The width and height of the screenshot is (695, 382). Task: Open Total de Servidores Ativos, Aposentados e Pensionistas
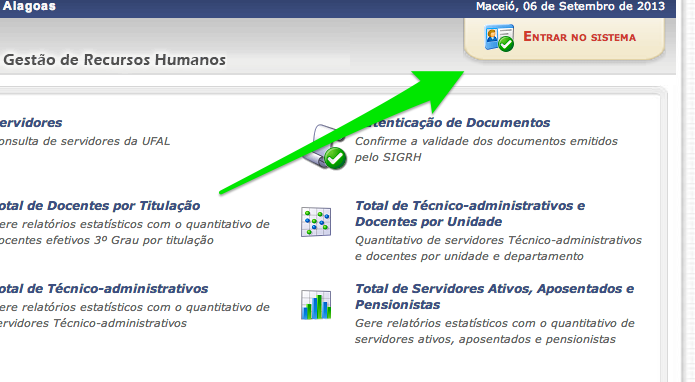495,296
